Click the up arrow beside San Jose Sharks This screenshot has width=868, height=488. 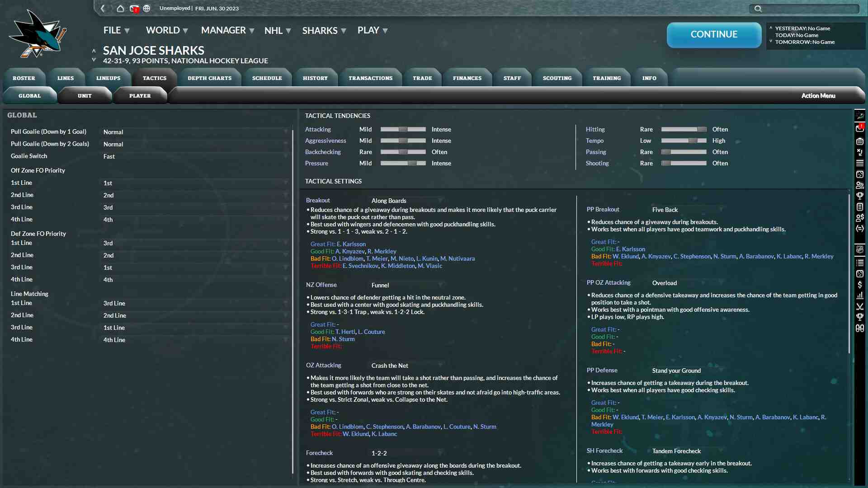coord(94,51)
